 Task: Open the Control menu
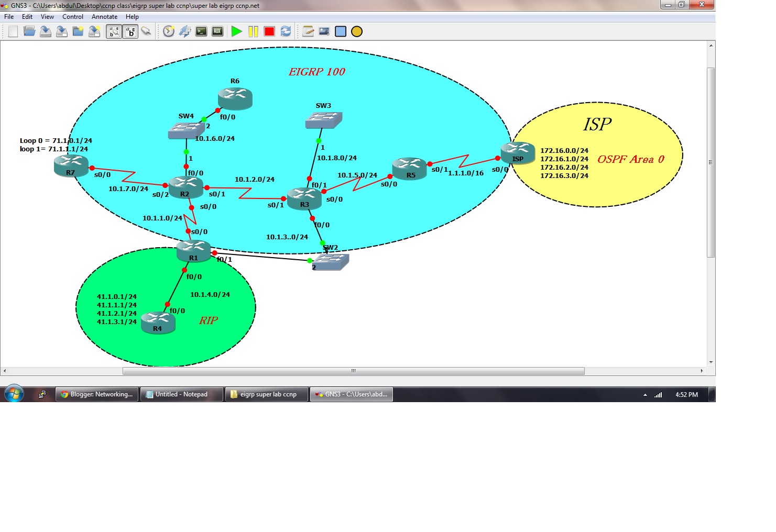pos(73,16)
